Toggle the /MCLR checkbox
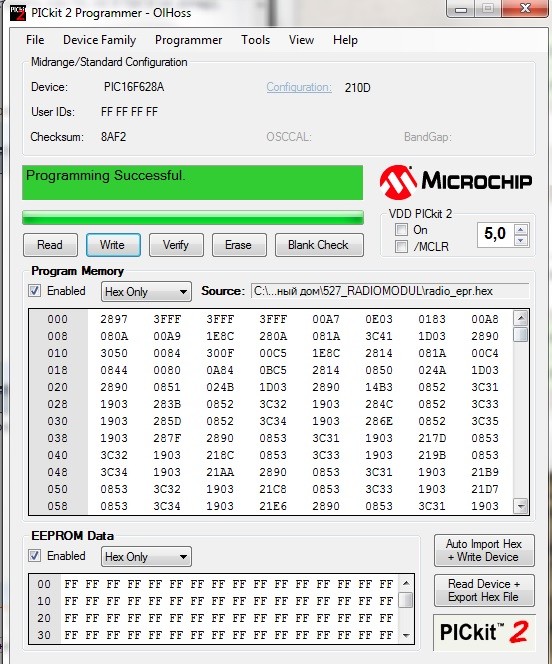 click(401, 246)
